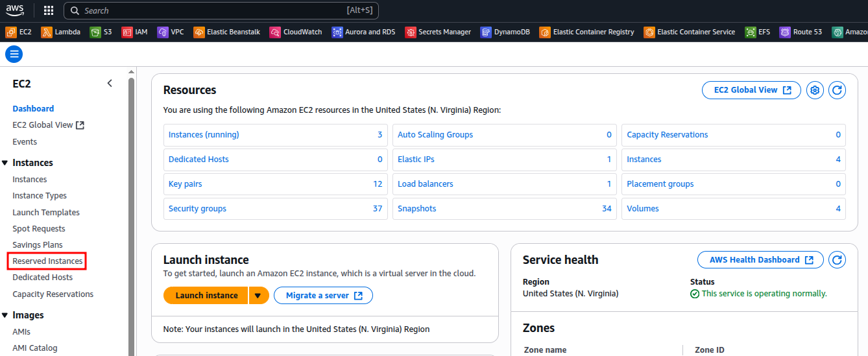This screenshot has height=356, width=868.
Task: Open Reserved Instances in the sidebar
Action: (47, 261)
